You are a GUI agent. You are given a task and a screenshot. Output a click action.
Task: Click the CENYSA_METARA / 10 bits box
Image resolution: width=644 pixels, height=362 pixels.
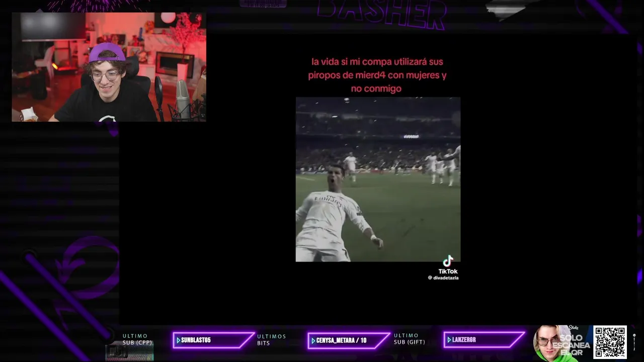tap(349, 340)
